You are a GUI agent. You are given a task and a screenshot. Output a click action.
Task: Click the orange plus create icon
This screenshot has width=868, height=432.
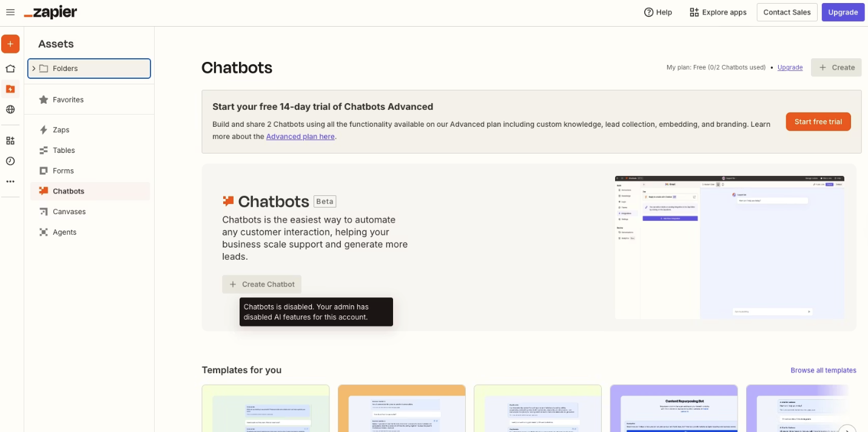(10, 43)
